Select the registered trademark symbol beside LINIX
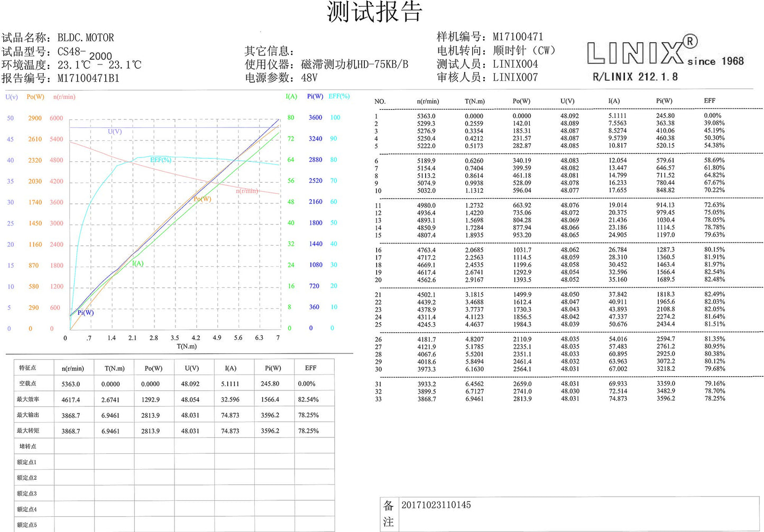The image size is (764, 532). pyautogui.click(x=690, y=42)
